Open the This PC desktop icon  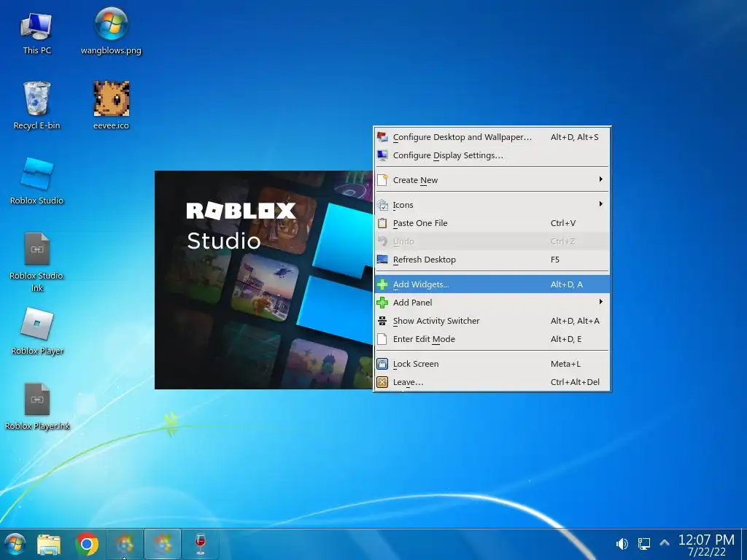point(36,34)
